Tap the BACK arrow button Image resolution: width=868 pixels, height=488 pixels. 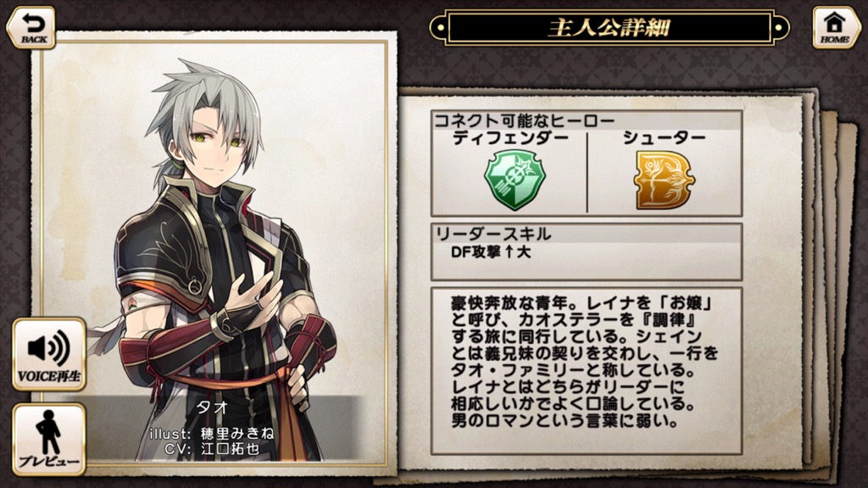point(31,28)
